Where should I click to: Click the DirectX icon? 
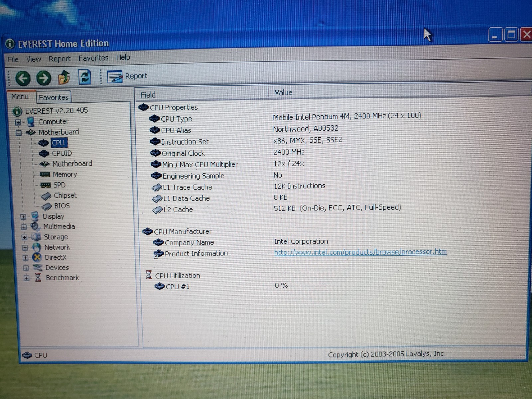[37, 258]
